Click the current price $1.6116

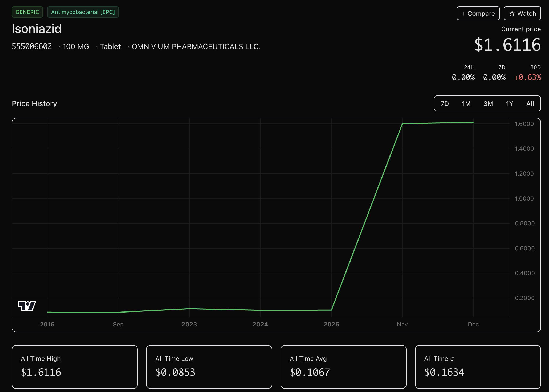(x=507, y=45)
